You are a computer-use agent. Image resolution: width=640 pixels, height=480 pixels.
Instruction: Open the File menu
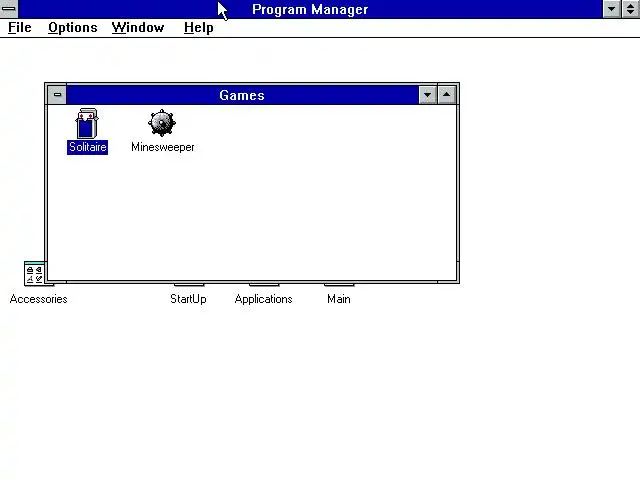click(20, 28)
